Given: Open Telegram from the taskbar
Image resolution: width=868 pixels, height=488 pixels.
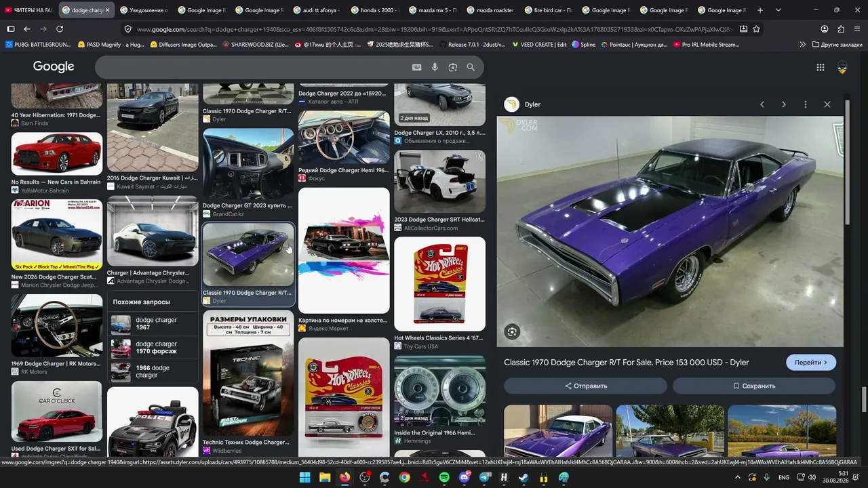Looking at the screenshot, I should (484, 477).
